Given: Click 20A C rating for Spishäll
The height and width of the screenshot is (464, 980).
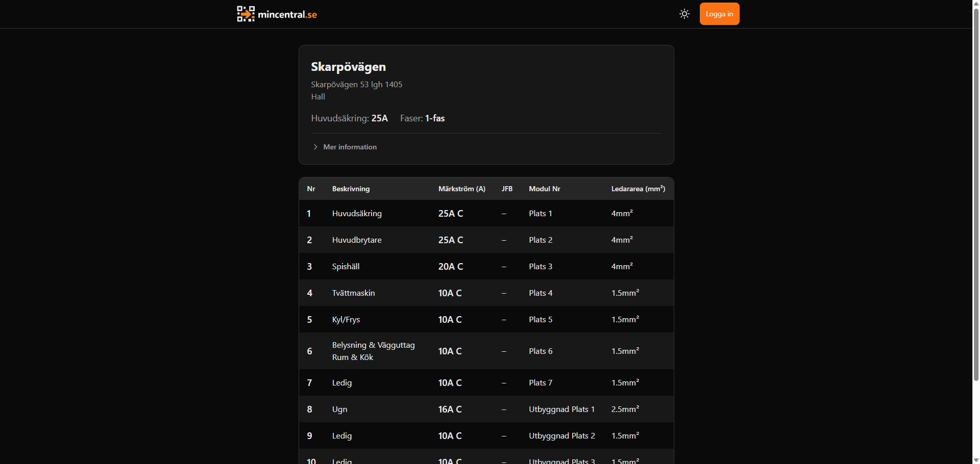Looking at the screenshot, I should (x=451, y=267).
